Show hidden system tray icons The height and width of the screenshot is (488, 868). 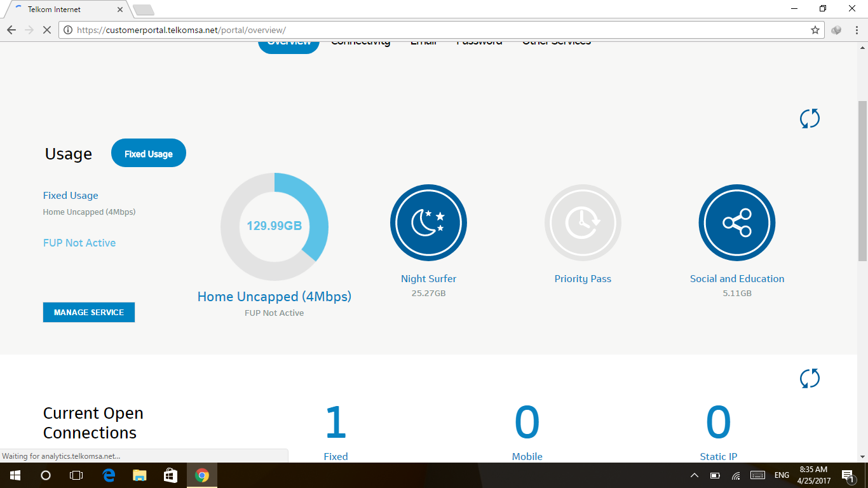point(695,475)
